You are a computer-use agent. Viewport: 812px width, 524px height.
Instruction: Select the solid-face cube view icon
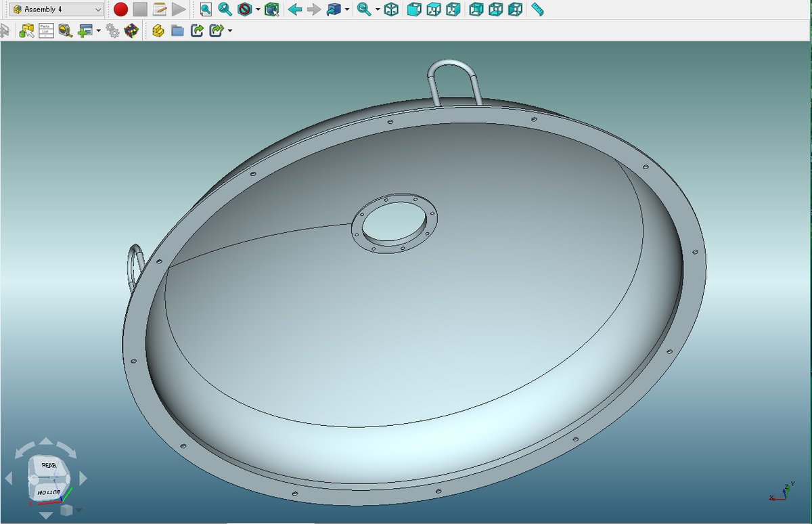414,9
